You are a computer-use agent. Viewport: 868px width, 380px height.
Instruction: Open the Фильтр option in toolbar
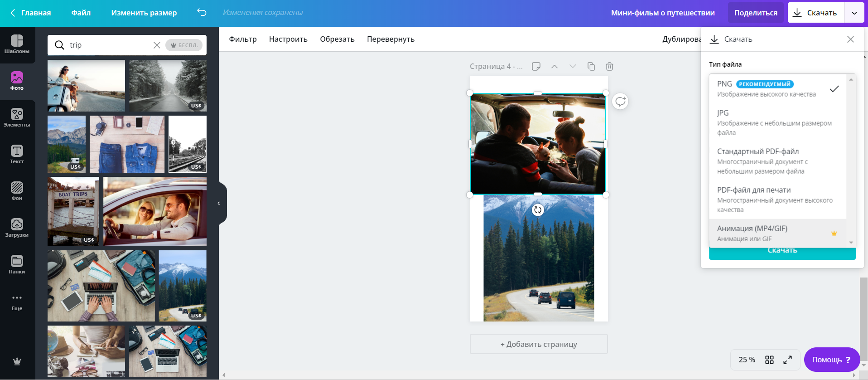point(243,39)
